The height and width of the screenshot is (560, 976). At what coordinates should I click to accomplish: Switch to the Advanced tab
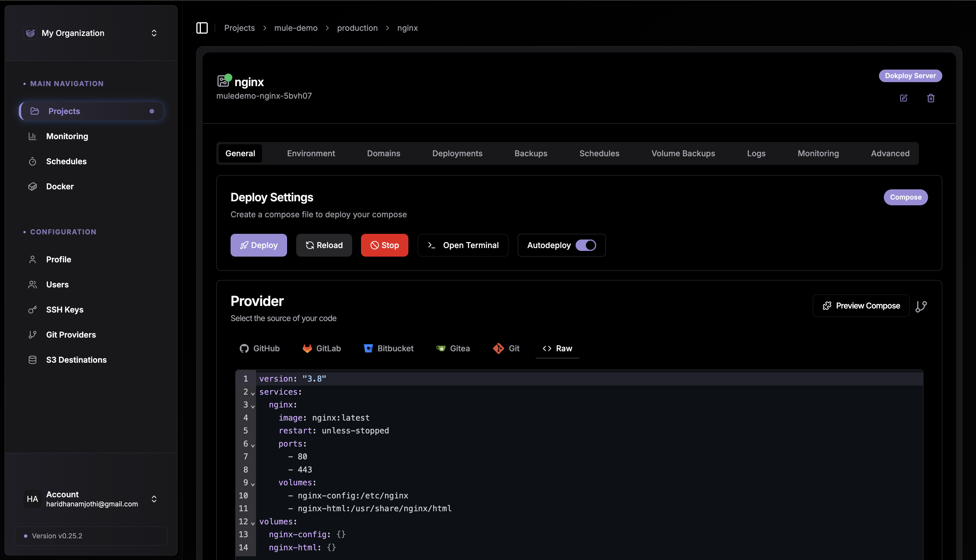[890, 153]
